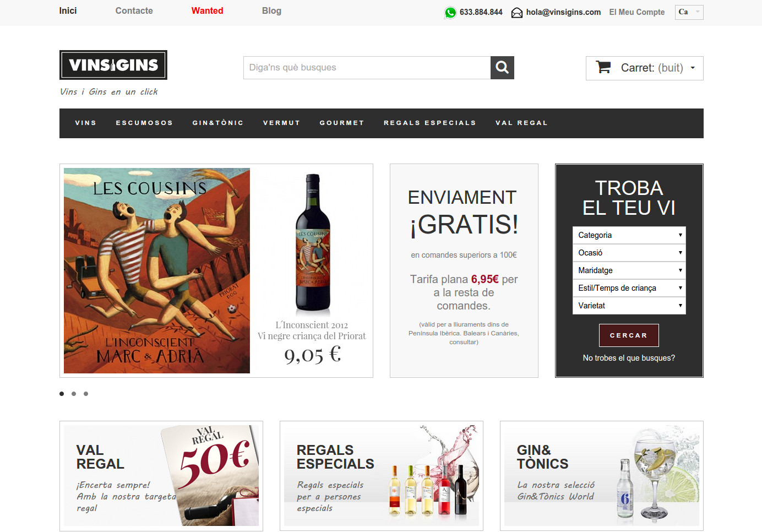762x532 pixels.
Task: Open the VERMUT category
Action: coord(281,123)
